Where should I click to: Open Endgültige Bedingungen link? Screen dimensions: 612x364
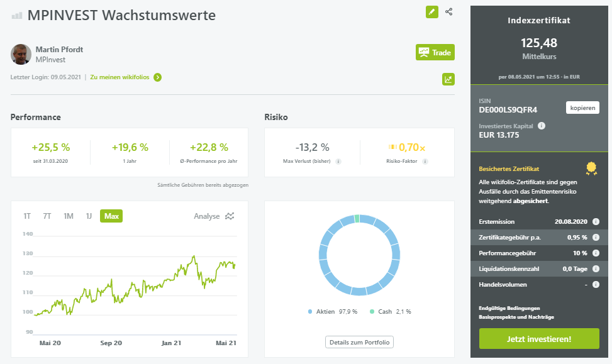pyautogui.click(x=509, y=308)
